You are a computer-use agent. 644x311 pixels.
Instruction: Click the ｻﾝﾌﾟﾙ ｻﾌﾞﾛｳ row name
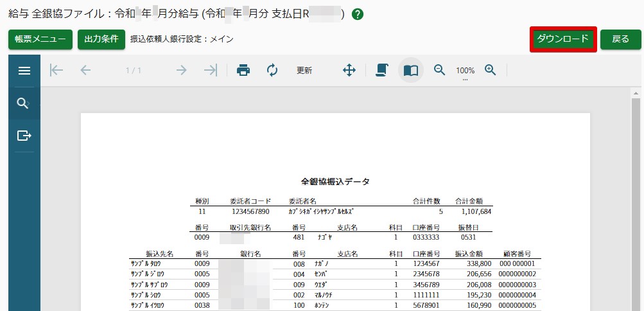point(149,285)
